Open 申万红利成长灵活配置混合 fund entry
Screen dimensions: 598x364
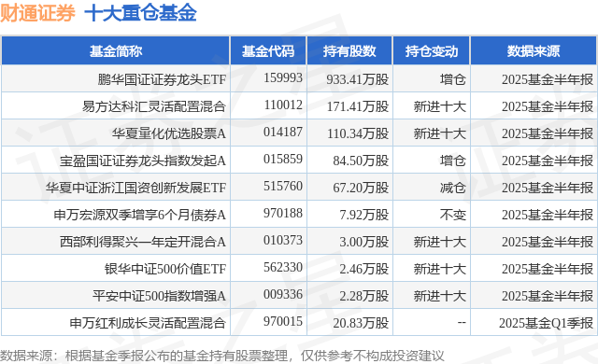click(148, 323)
